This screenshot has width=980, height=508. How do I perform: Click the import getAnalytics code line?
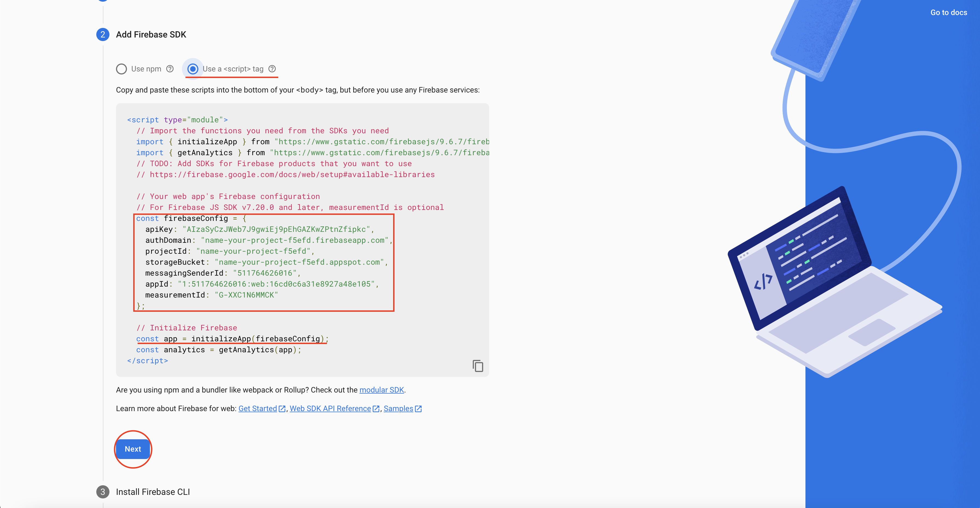pyautogui.click(x=313, y=152)
